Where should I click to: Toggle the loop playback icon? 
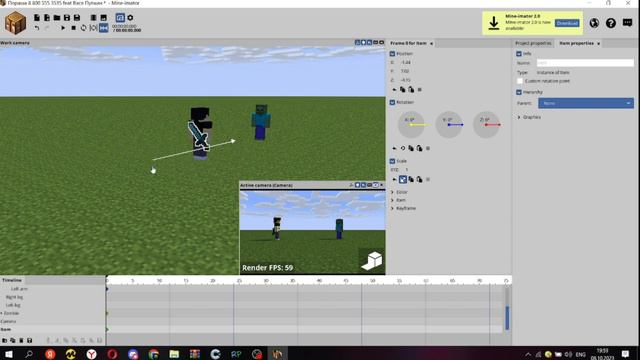coord(83,28)
